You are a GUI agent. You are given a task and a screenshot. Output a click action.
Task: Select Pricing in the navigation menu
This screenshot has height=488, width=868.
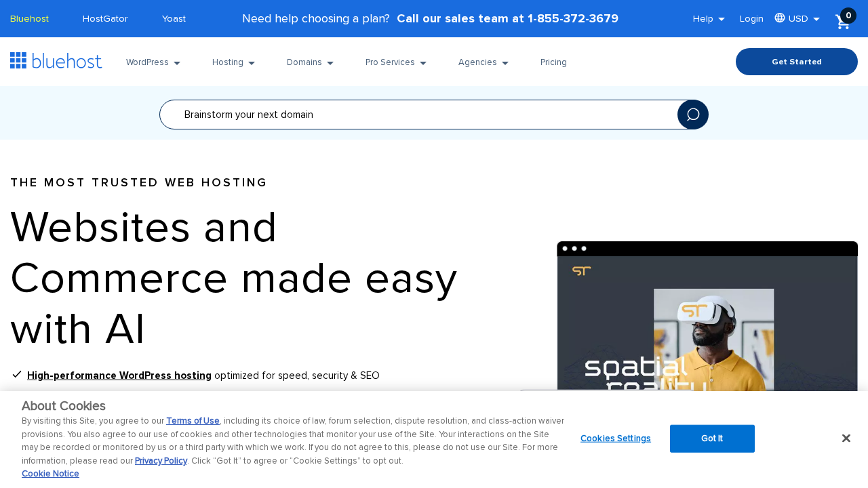[x=553, y=61]
